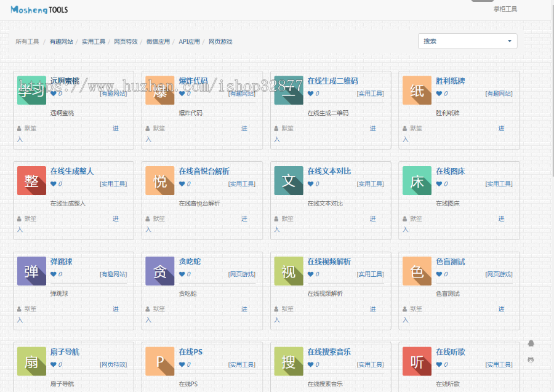Open the 色盲测试 title link
Viewport: 554px width, 392px height.
point(451,262)
